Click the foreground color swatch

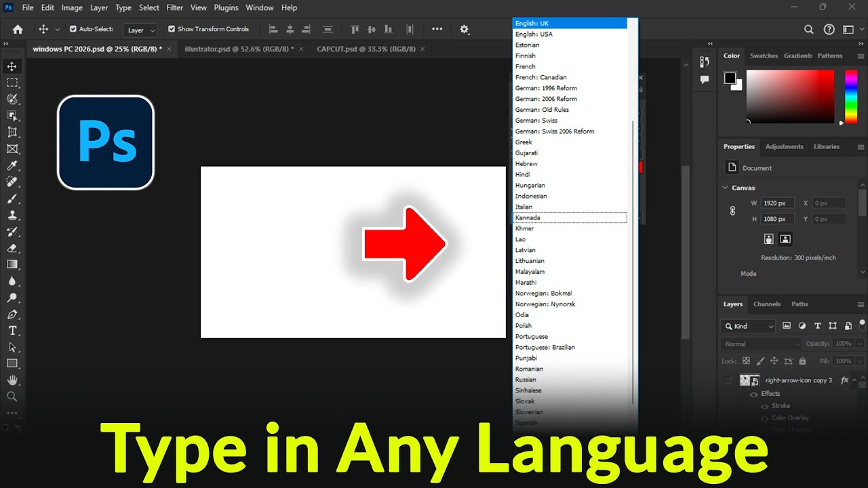tap(730, 79)
